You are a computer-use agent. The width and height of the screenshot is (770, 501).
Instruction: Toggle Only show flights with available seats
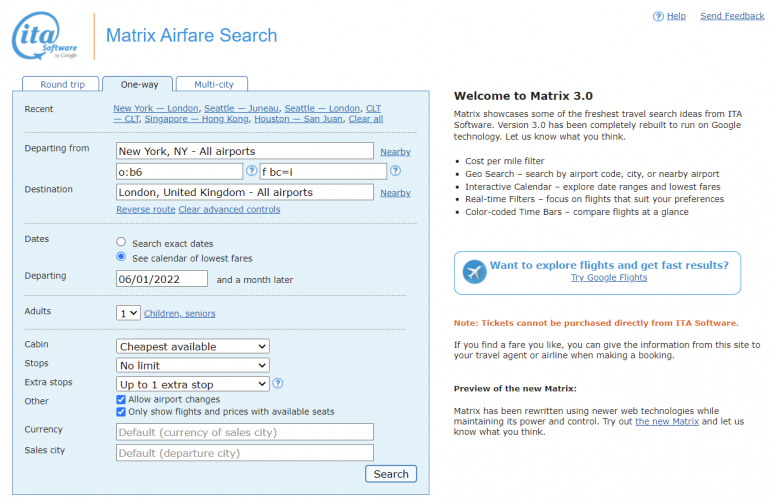coord(121,411)
